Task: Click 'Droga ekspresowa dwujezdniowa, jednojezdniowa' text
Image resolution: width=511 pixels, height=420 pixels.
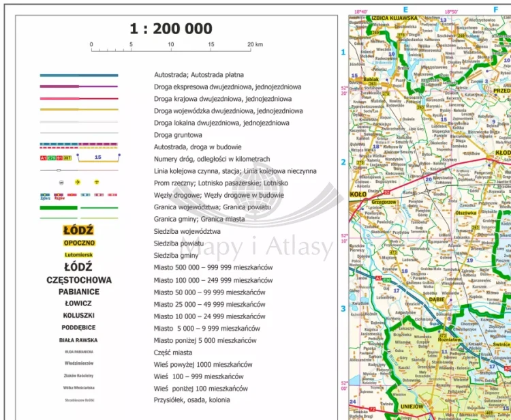Action: point(228,87)
